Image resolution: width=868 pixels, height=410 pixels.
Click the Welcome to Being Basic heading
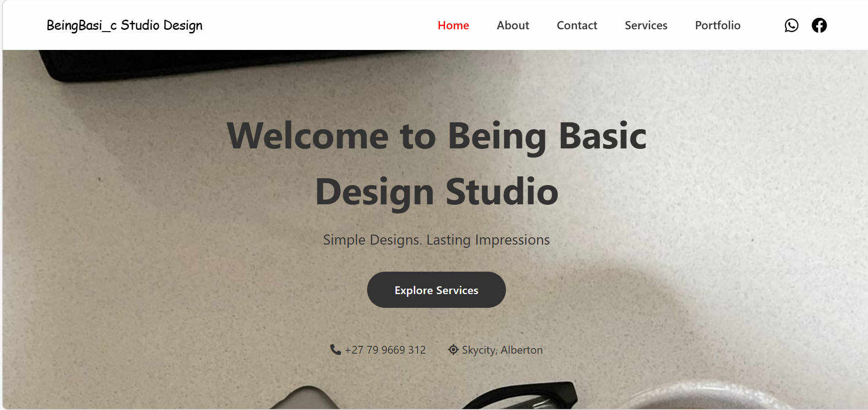pyautogui.click(x=436, y=136)
